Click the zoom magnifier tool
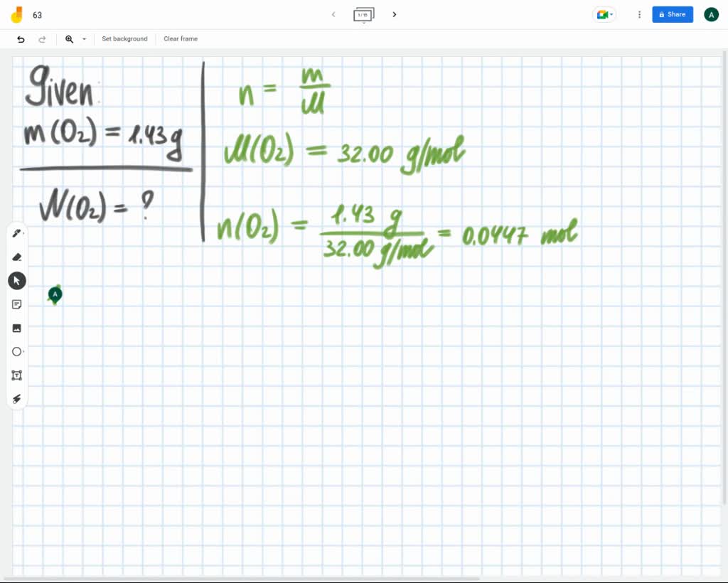Screen dimensions: 728x583 [x=68, y=39]
